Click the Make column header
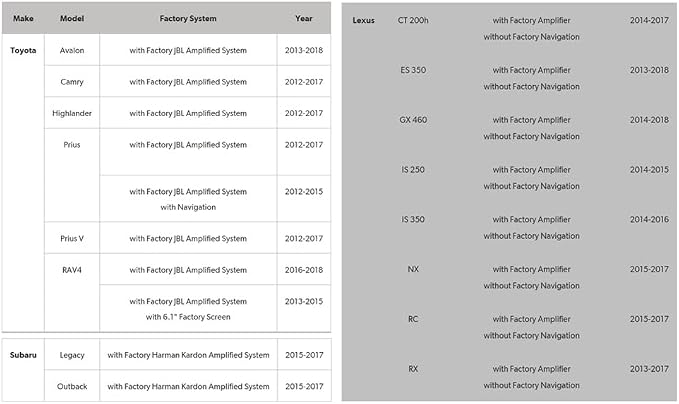The image size is (679, 404). [x=23, y=19]
